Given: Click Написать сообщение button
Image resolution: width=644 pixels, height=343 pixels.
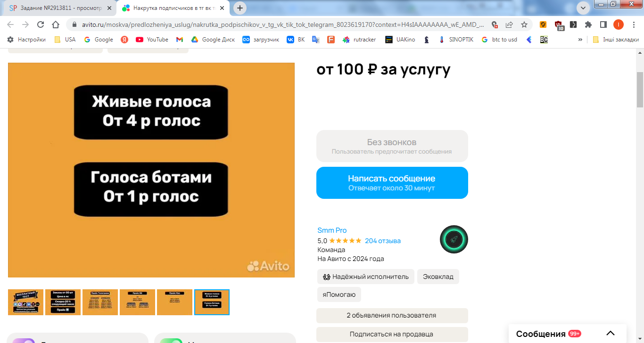Looking at the screenshot, I should pos(392,183).
